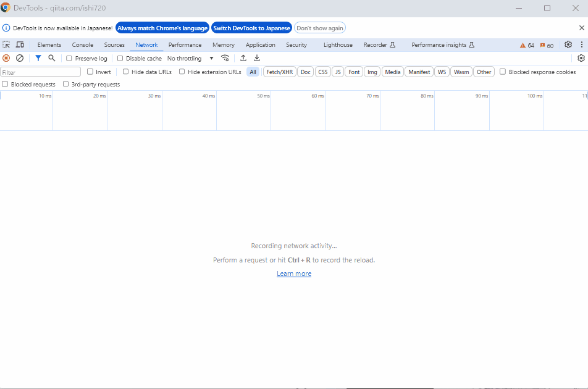588x389 pixels.
Task: Stop recording network activity
Action: pyautogui.click(x=6, y=58)
